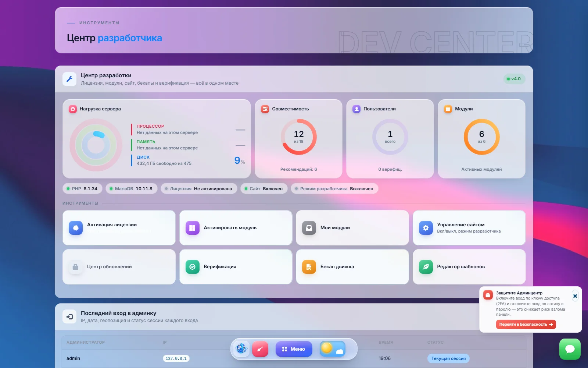Screen dimensions: 588x368
Task: Click the Пользователи ring showing 1 всего
Action: click(x=390, y=137)
